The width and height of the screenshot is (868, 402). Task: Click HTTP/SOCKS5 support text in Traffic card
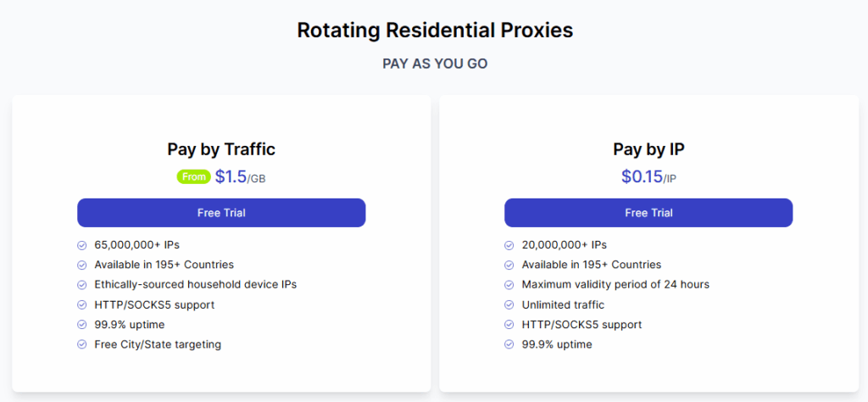click(x=154, y=304)
